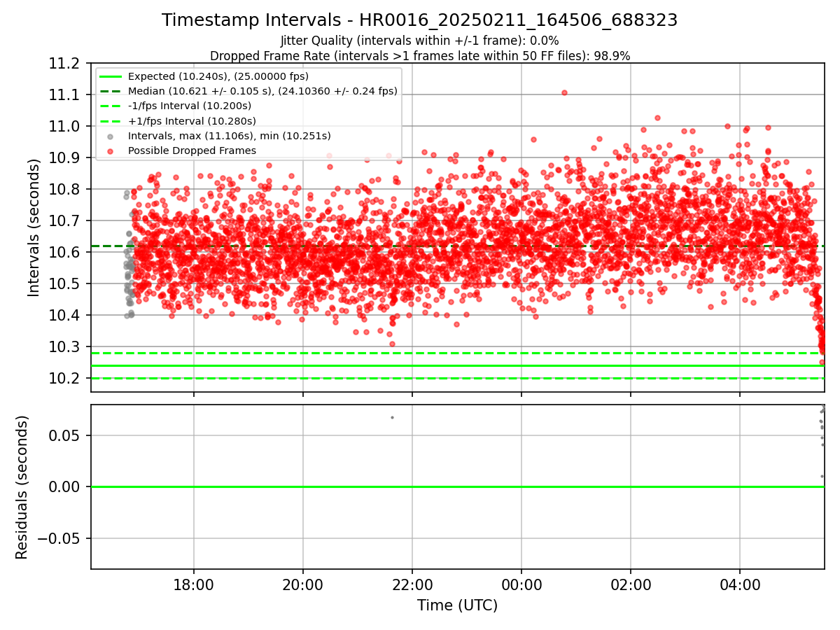This screenshot has width=840, height=630.
Task: Click the highest outlier point near 11.1 seconds
Action: pyautogui.click(x=564, y=92)
